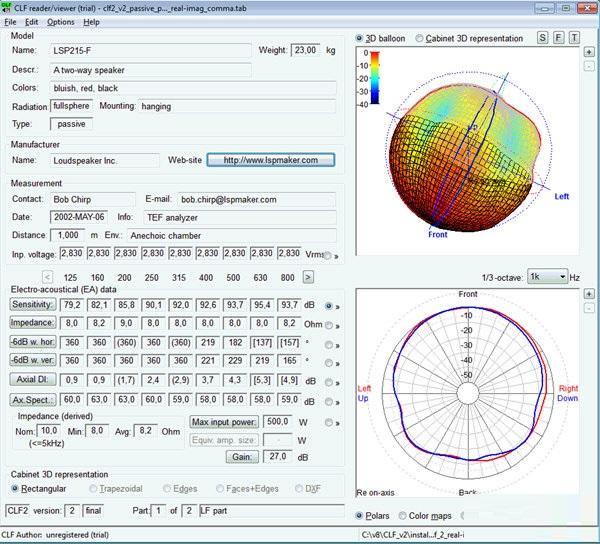Viewport: 600px width, 544px height.
Task: Open the Help menu
Action: click(91, 21)
